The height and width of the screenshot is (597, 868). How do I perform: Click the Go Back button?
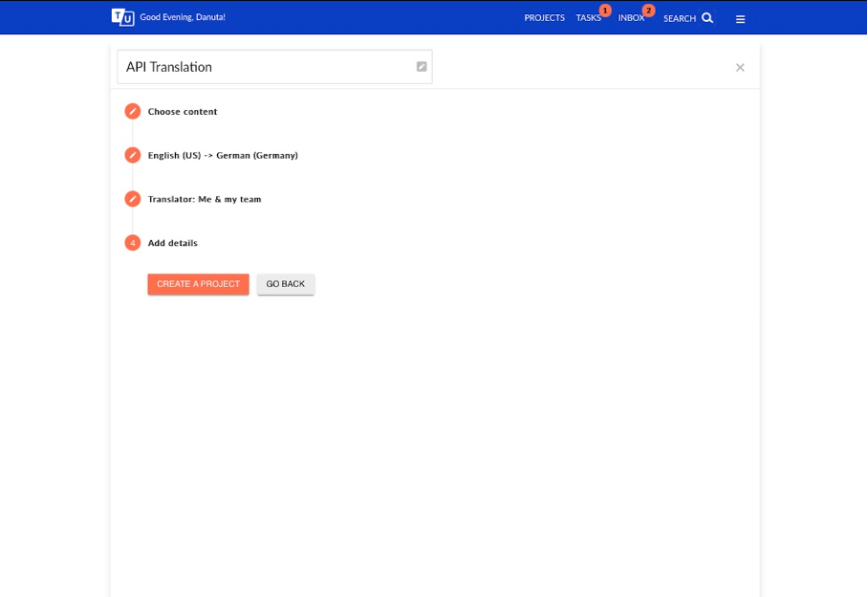(286, 284)
